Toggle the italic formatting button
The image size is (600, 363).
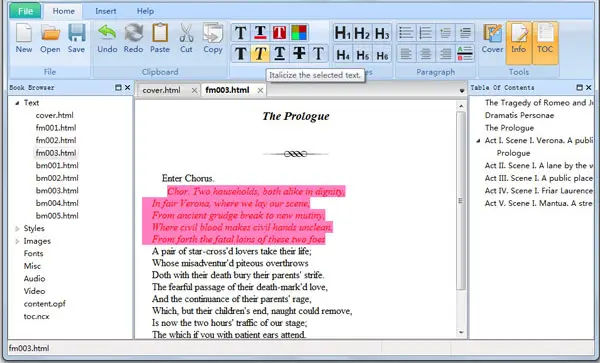260,53
